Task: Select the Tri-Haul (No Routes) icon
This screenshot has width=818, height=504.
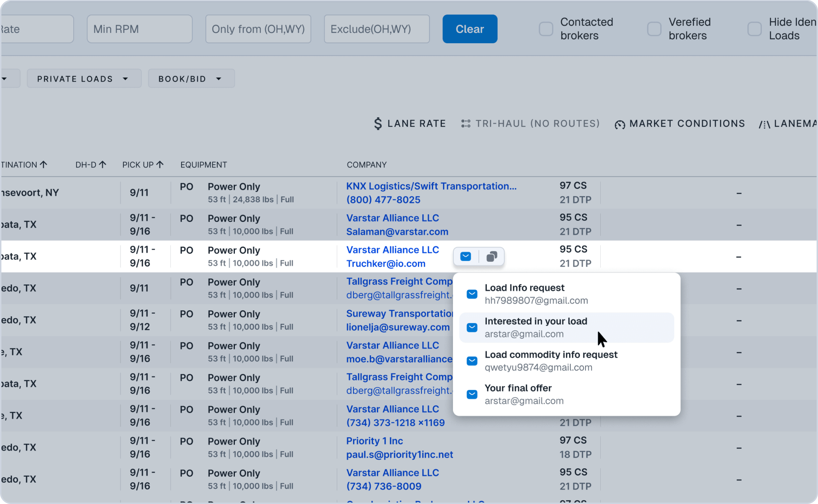Action: tap(466, 123)
